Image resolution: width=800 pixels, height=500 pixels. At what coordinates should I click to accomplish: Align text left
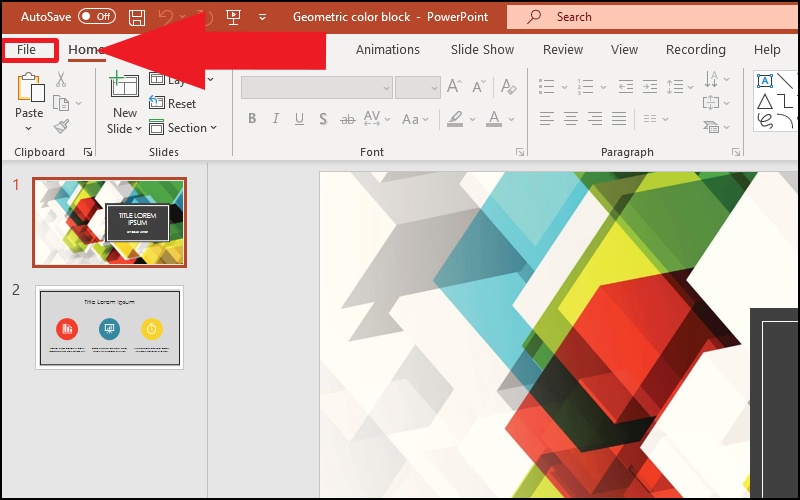(x=546, y=119)
